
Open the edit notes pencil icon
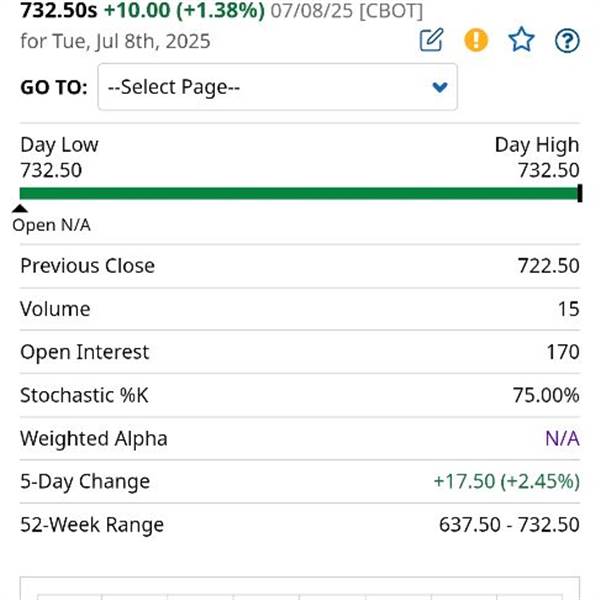pos(431,40)
